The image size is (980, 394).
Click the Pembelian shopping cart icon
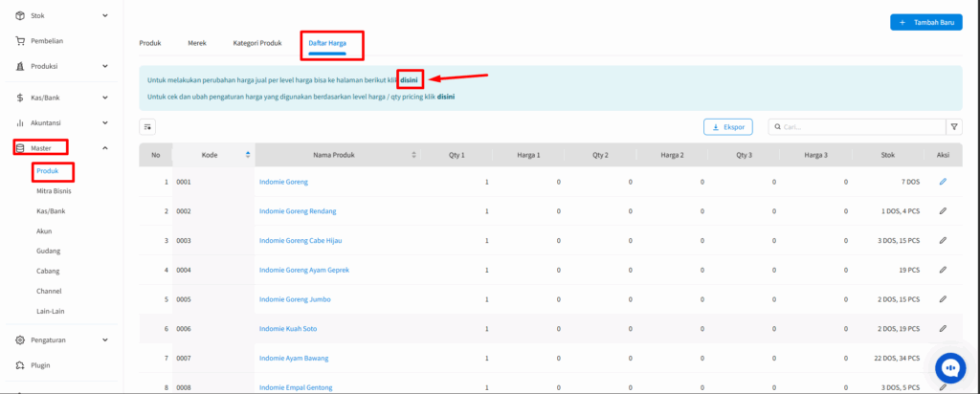pyautogui.click(x=20, y=40)
